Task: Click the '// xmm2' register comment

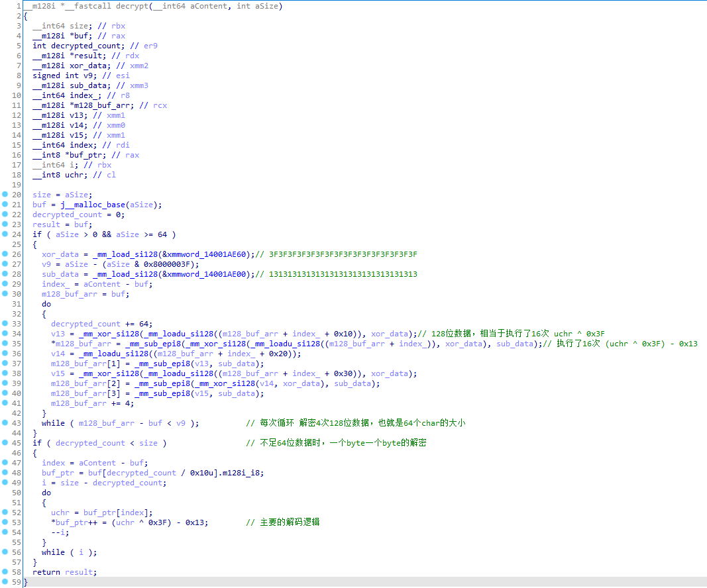Action: point(132,66)
